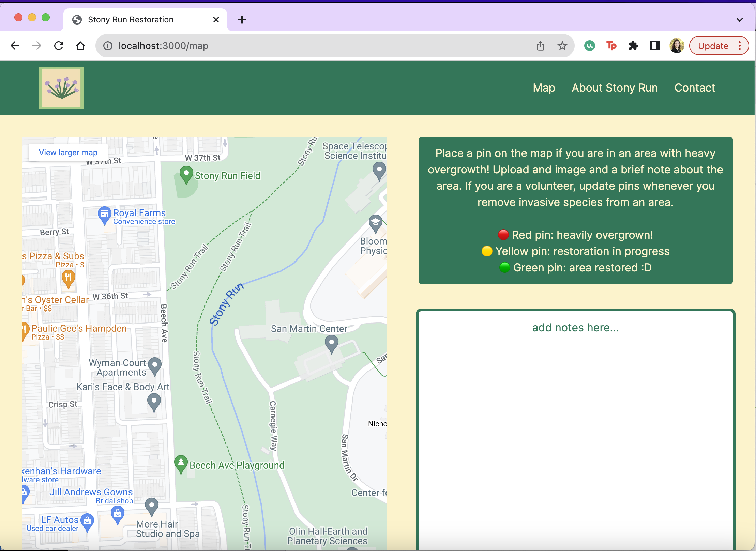Bookmark this page with star icon
Screen dimensions: 756x551
click(x=562, y=46)
